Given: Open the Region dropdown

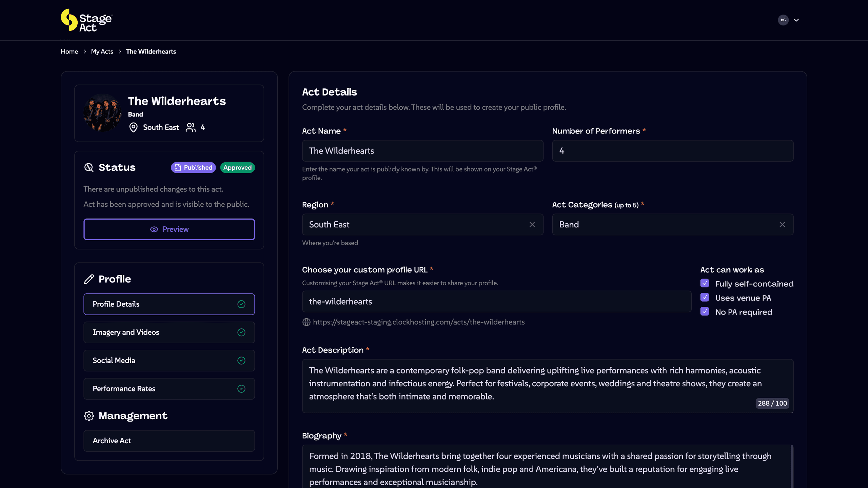Looking at the screenshot, I should tap(422, 224).
